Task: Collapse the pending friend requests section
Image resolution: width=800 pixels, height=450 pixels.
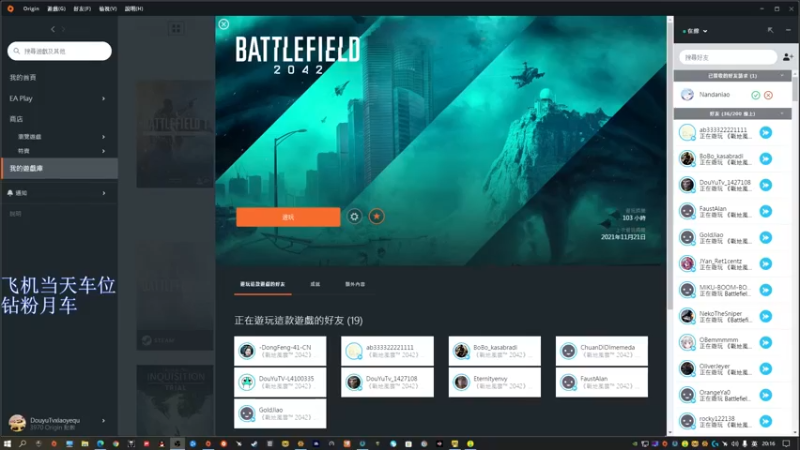Action: point(782,76)
